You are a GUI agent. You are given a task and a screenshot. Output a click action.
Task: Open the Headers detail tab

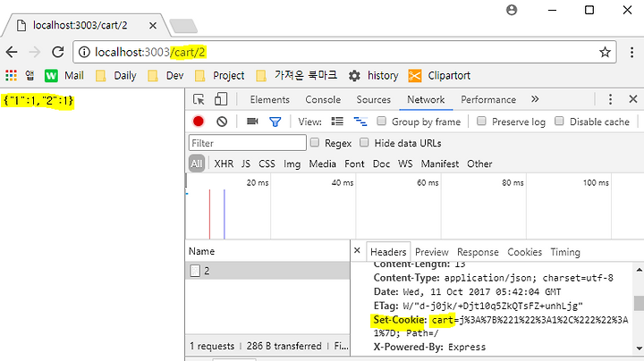[388, 252]
